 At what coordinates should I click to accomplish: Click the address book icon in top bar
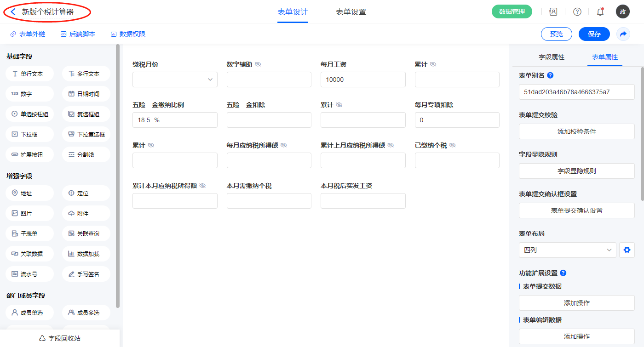[553, 12]
